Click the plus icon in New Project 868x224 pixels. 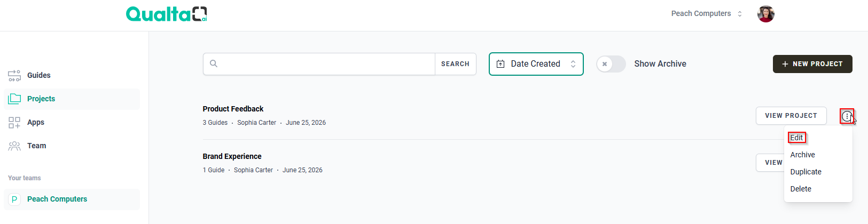pos(785,64)
